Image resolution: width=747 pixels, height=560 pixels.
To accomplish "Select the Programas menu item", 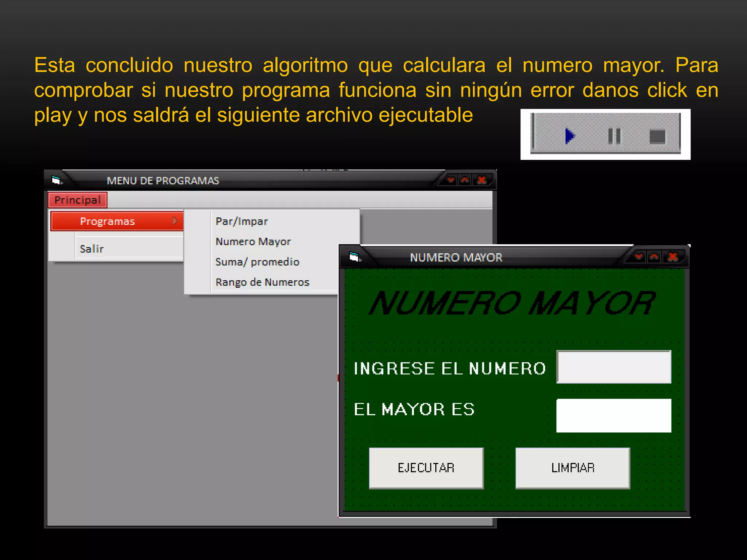I will [117, 221].
